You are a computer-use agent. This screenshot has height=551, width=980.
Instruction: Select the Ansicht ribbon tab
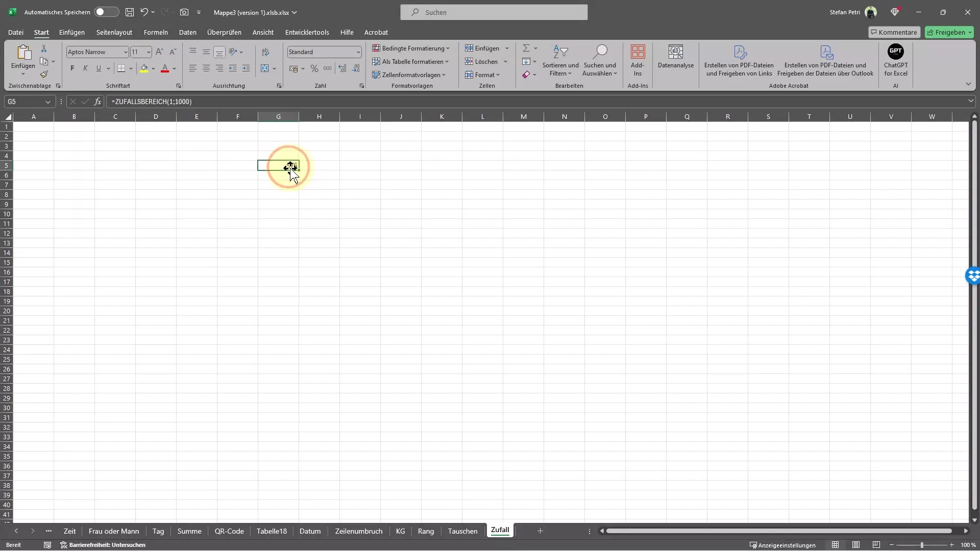262,32
